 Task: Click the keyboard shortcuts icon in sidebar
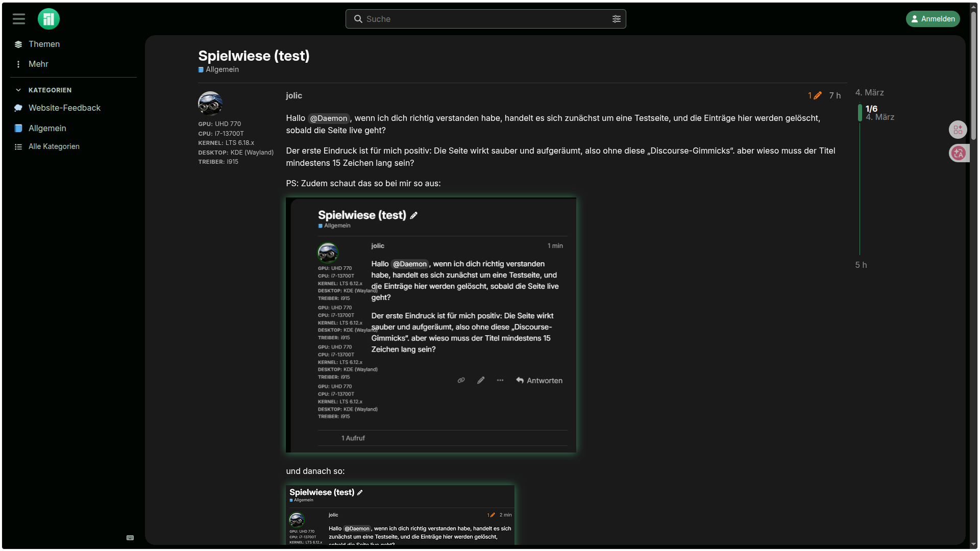tap(130, 538)
